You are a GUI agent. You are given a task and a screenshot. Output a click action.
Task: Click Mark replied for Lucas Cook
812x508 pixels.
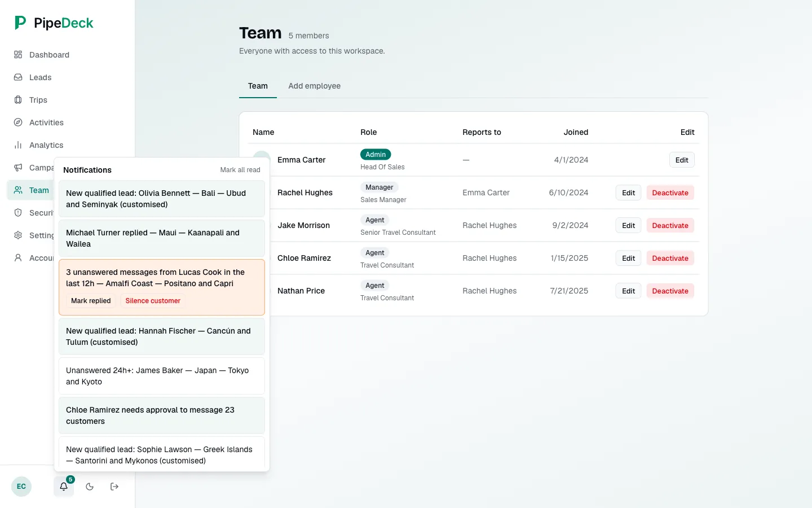[x=91, y=301]
